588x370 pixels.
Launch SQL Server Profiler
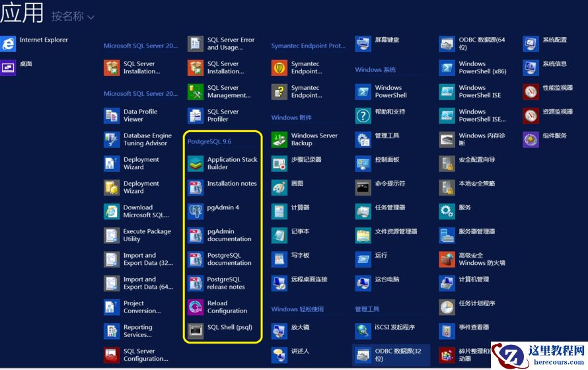(x=214, y=116)
